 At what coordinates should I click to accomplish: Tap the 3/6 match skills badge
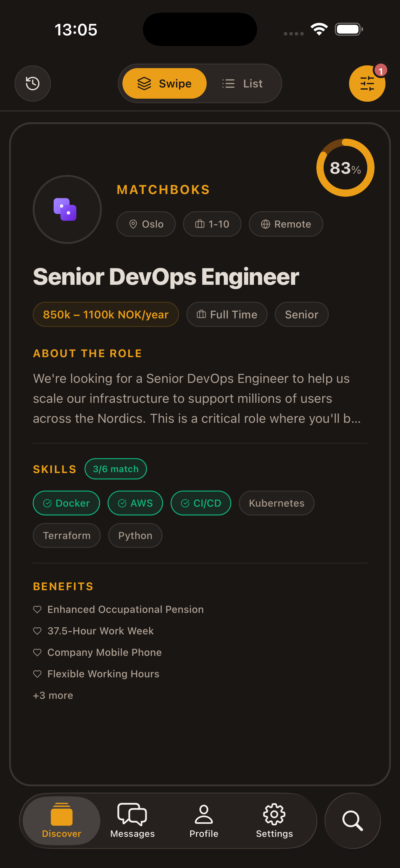(x=116, y=469)
